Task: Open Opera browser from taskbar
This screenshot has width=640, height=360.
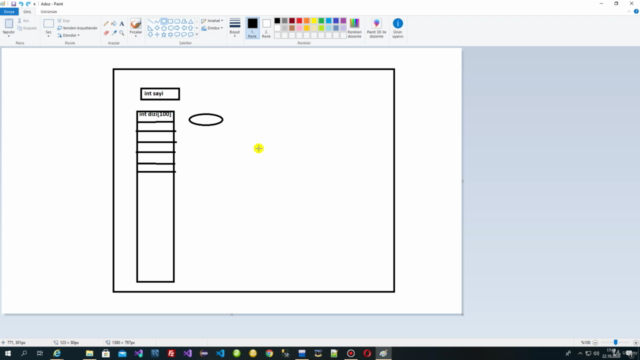Action: [367, 353]
